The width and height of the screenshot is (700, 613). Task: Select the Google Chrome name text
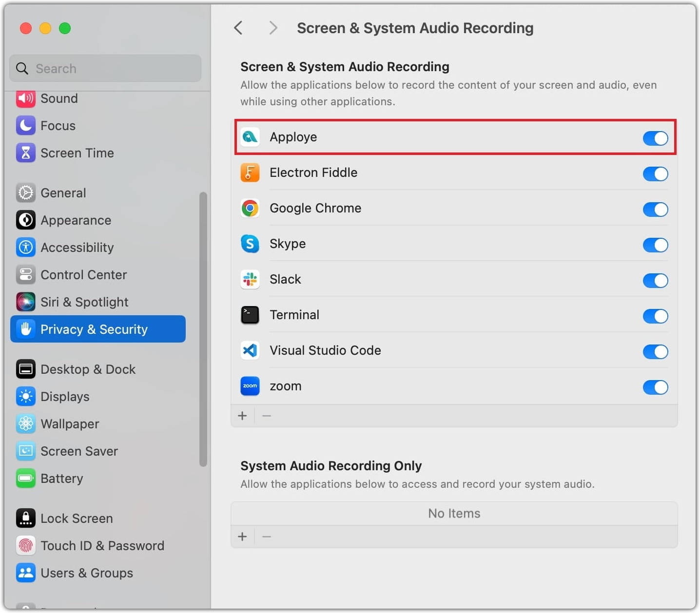315,208
